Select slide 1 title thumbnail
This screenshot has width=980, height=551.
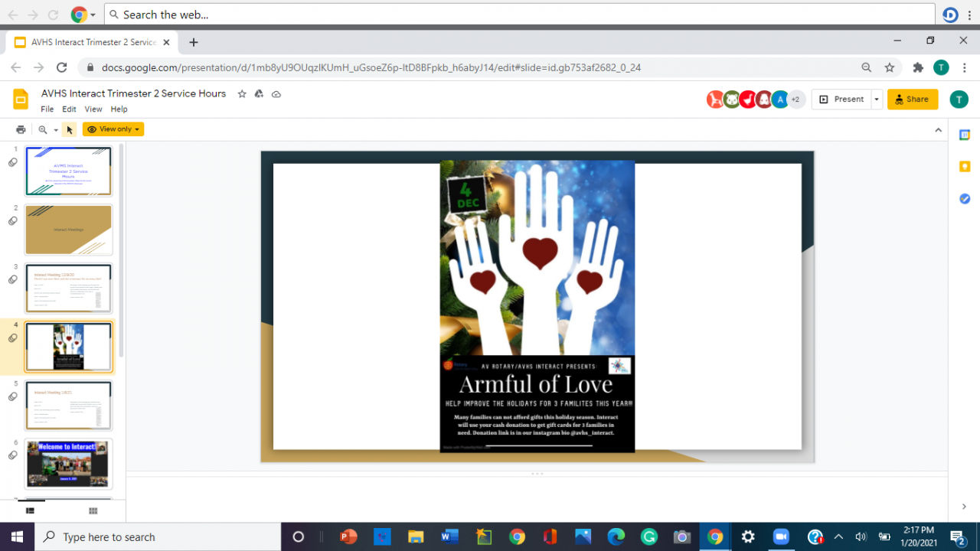click(x=69, y=171)
